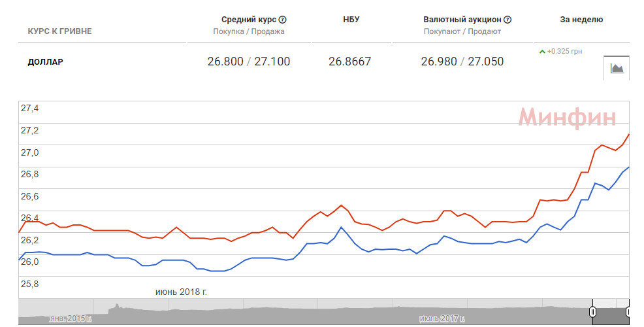Click the average sell rate 27.100

tap(272, 62)
